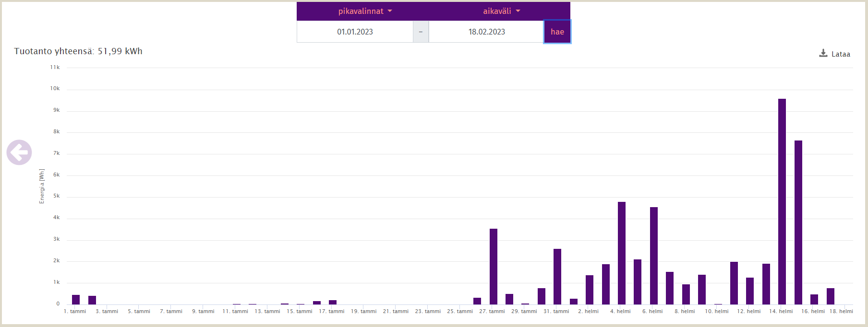The height and width of the screenshot is (327, 868).
Task: Expand the aikaväli dropdown menu
Action: pyautogui.click(x=501, y=11)
